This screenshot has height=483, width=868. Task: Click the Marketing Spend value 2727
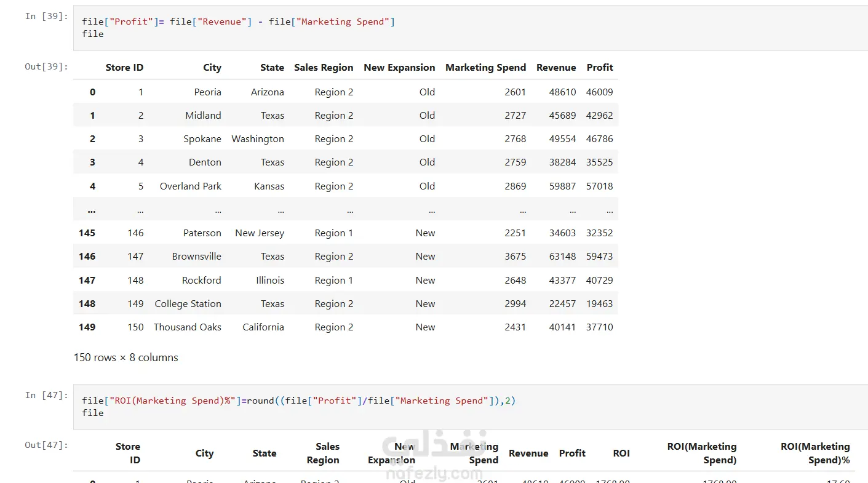[x=516, y=116]
